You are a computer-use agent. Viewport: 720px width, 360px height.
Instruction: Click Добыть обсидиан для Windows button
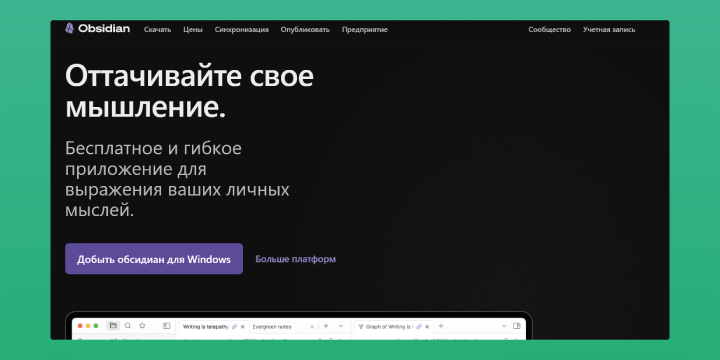click(x=154, y=259)
